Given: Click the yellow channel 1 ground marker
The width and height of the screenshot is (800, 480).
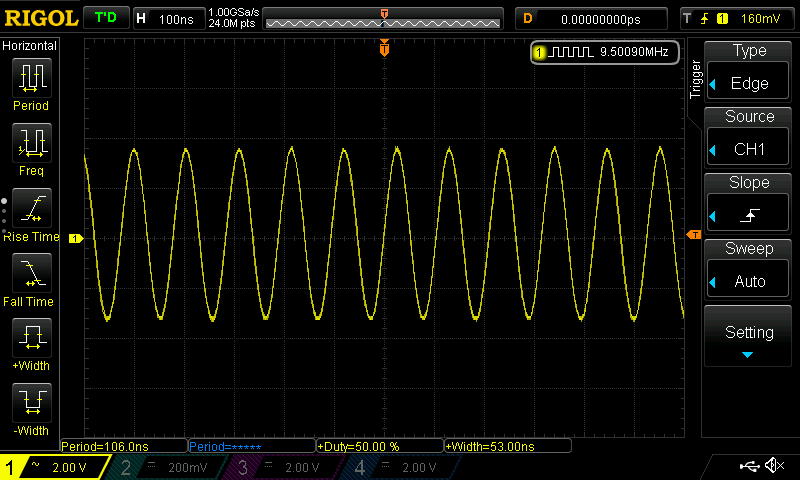Looking at the screenshot, I should pos(76,238).
